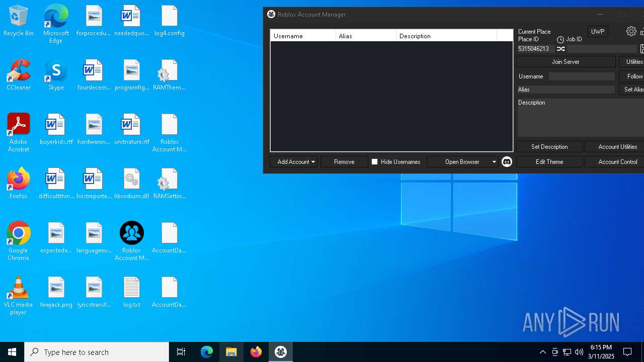
Task: Click the Utilities button
Action: 632,62
